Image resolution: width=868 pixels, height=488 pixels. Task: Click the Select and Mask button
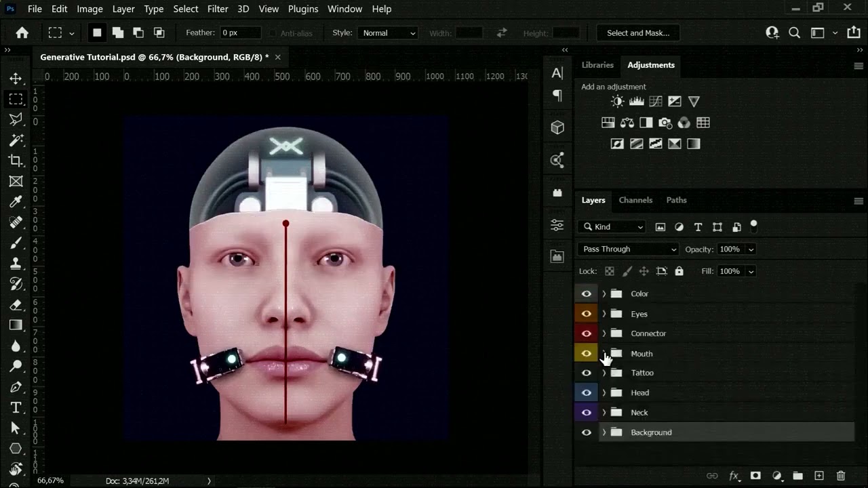point(638,33)
